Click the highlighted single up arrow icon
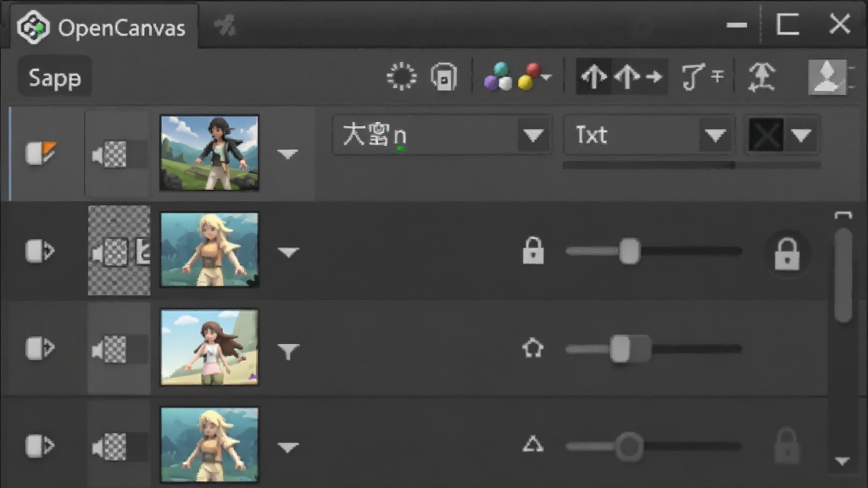Image resolution: width=868 pixels, height=488 pixels. click(x=593, y=76)
